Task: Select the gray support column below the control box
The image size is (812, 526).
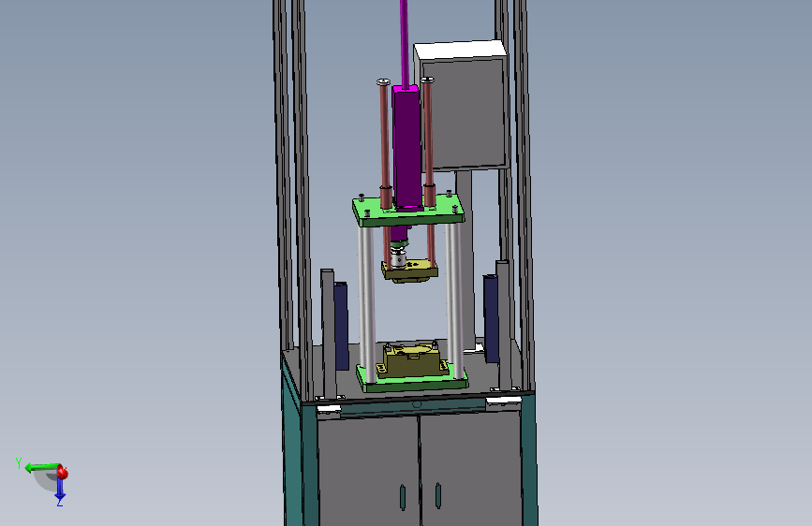Action: (465, 259)
